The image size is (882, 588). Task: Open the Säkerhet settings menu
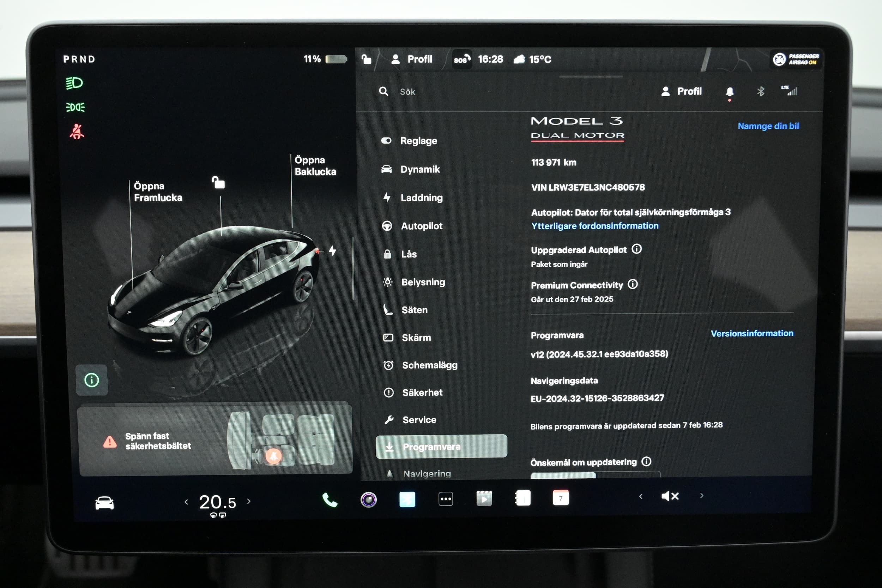click(x=413, y=393)
